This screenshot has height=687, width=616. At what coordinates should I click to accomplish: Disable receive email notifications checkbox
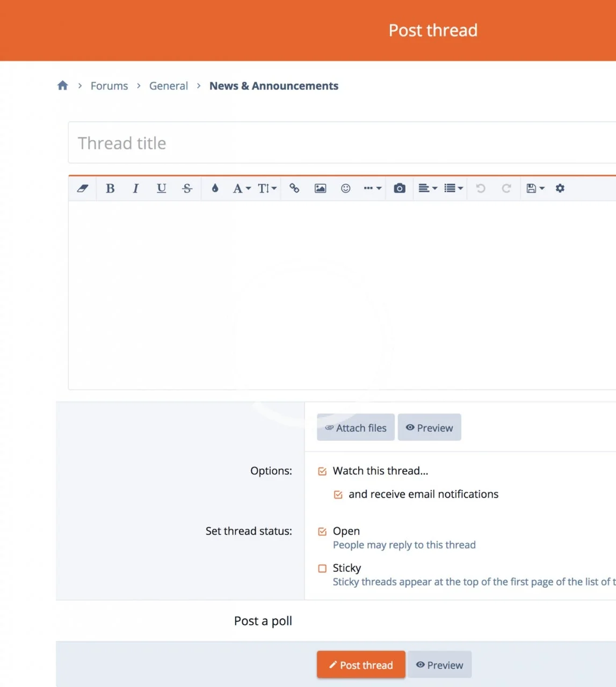point(338,495)
